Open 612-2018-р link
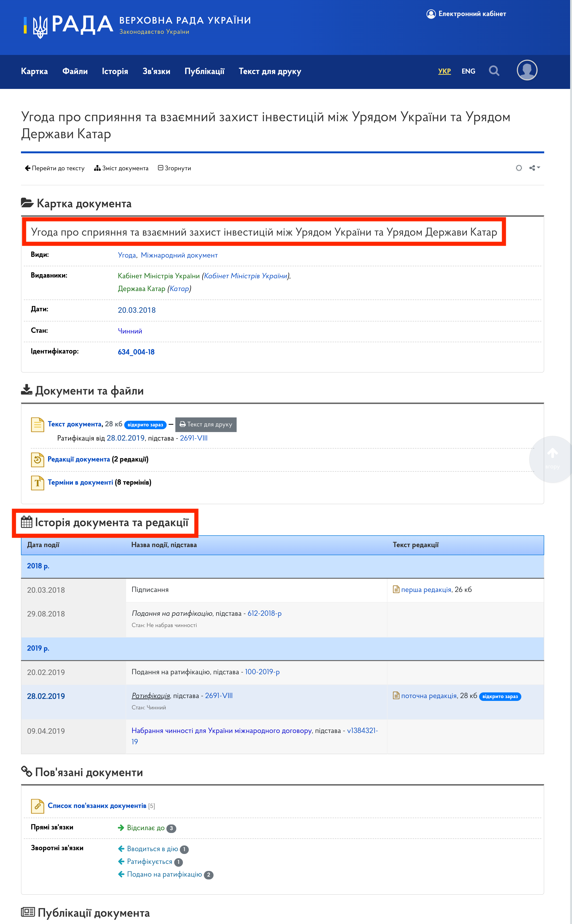 tap(264, 614)
